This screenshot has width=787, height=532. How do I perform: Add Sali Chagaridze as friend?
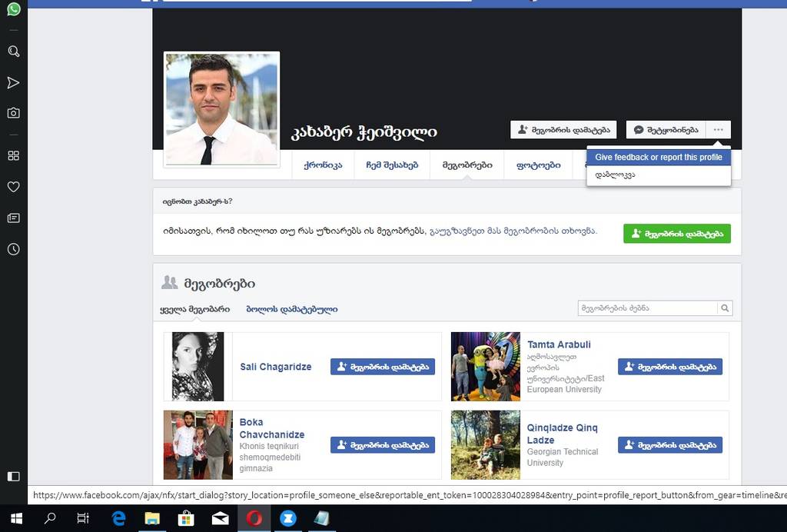click(383, 367)
